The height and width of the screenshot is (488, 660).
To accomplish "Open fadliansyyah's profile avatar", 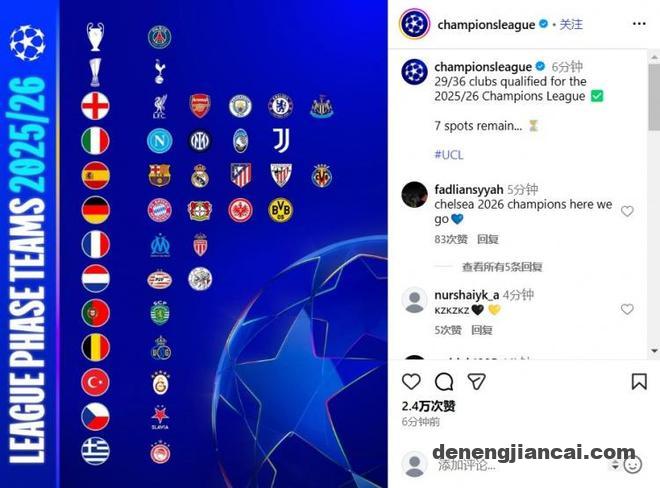I will pos(415,195).
